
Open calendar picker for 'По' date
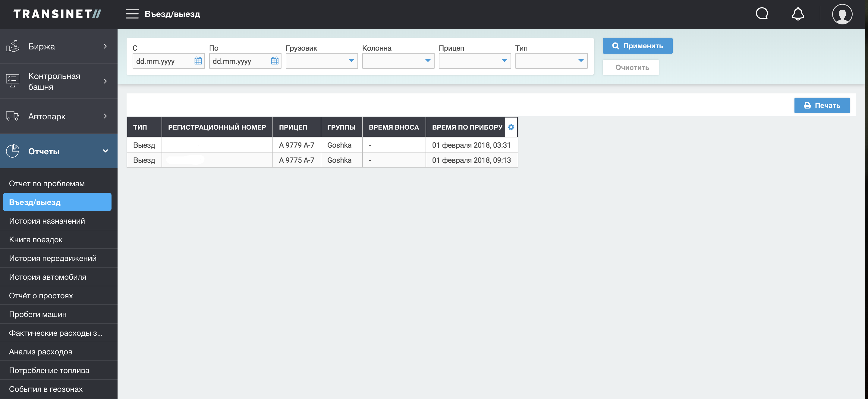tap(275, 61)
